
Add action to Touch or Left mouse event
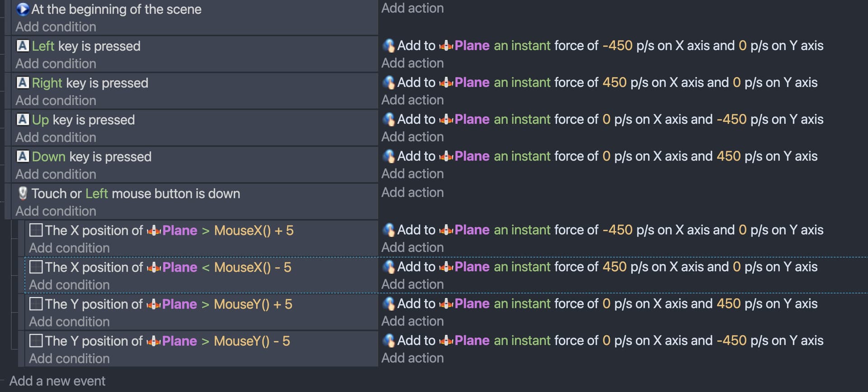click(412, 192)
